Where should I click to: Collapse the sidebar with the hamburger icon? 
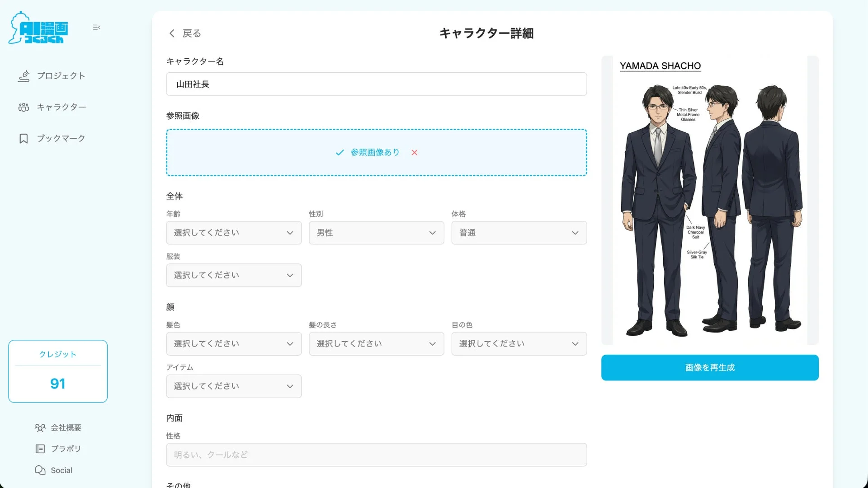[x=96, y=28]
